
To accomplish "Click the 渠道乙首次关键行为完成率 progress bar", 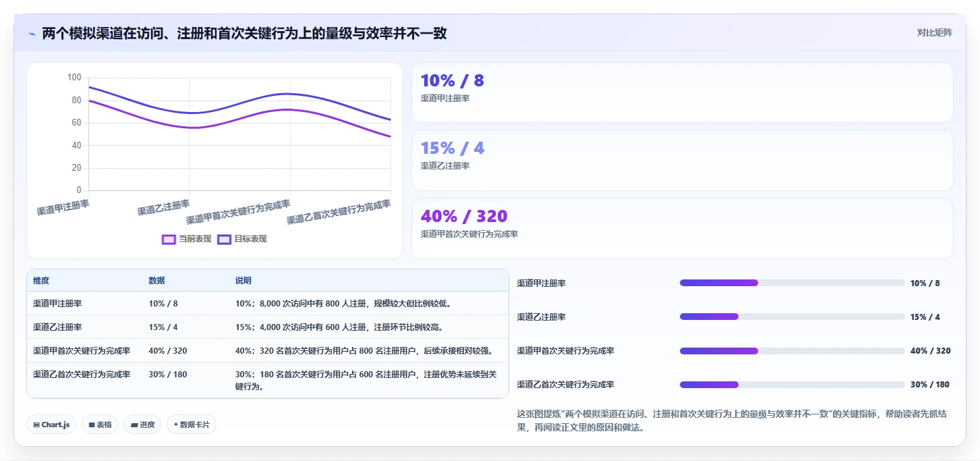I will point(792,384).
